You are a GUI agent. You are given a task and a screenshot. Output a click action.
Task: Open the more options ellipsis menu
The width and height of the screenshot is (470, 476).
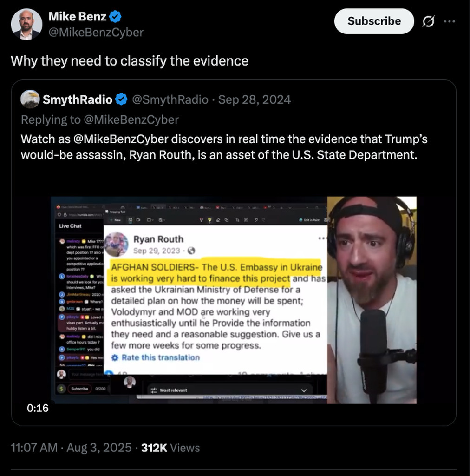[449, 21]
